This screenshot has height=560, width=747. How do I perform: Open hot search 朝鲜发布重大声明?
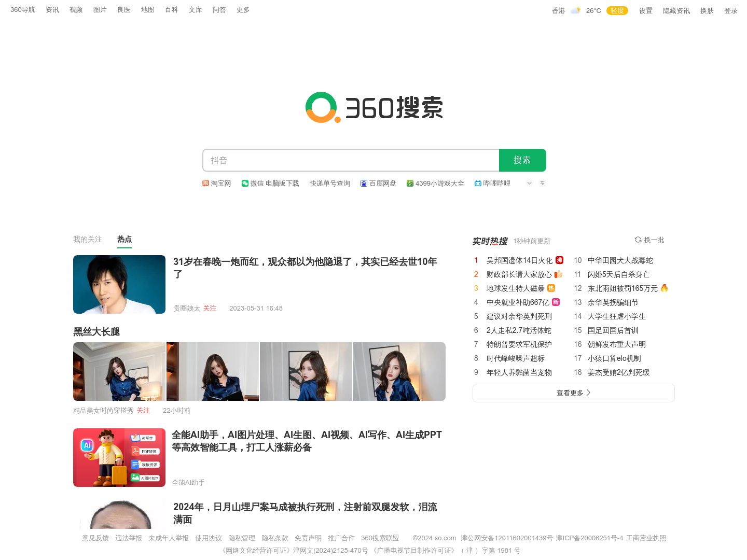617,344
